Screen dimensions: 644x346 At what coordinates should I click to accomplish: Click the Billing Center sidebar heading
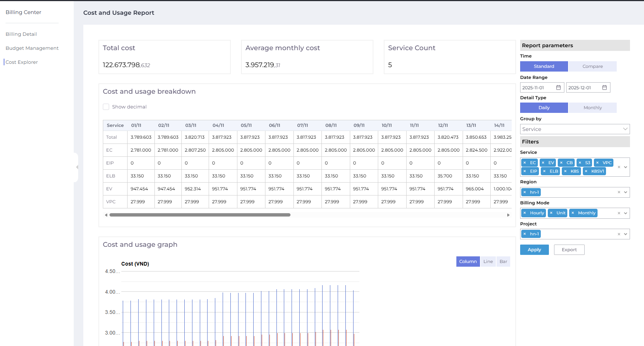23,12
